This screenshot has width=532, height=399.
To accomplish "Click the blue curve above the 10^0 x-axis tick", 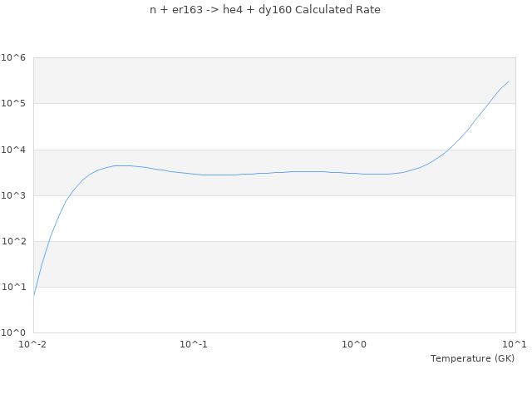I will point(354,173).
